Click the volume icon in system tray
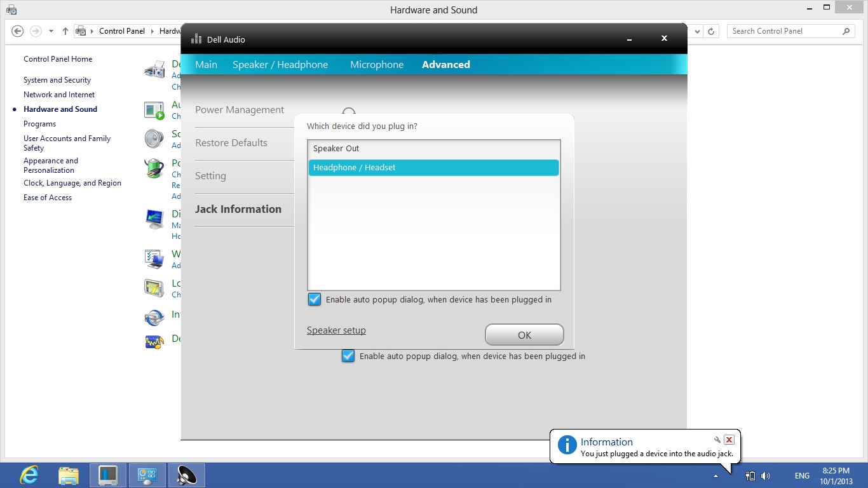868x488 pixels. tap(766, 475)
